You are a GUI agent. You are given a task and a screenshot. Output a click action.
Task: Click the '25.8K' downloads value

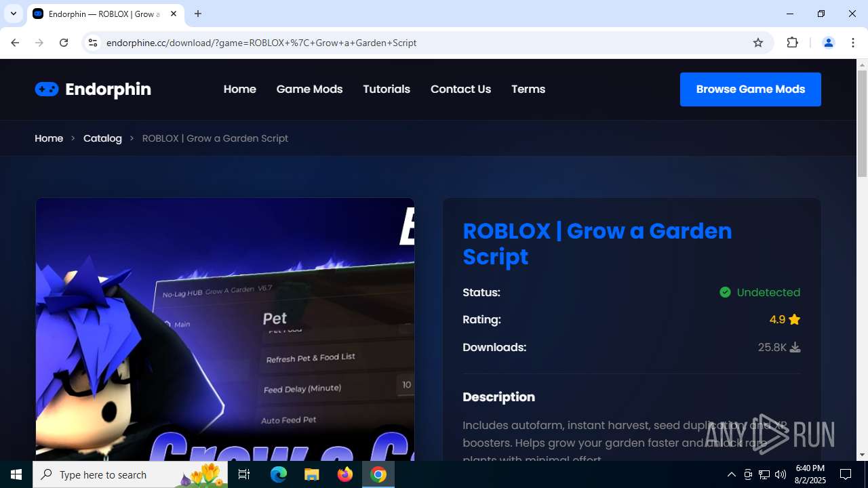coord(772,347)
